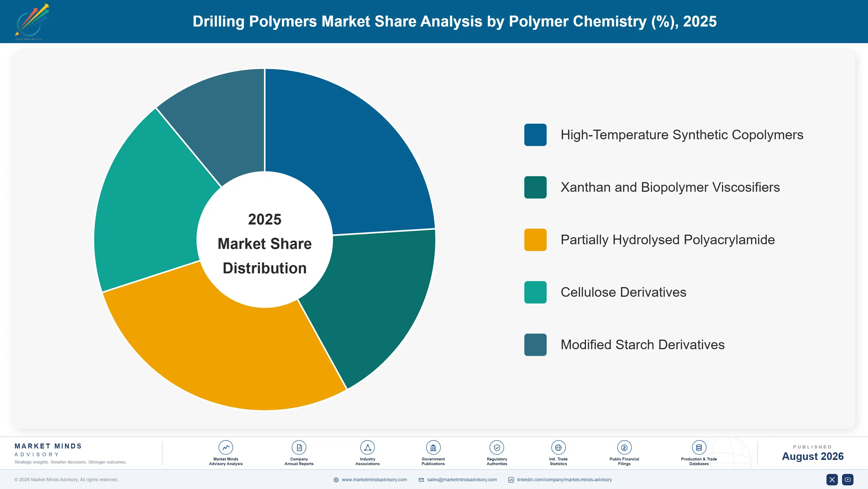Click the "Modified Starch Derivatives" legend label
Screen dimensions: 868x489
[x=643, y=345]
